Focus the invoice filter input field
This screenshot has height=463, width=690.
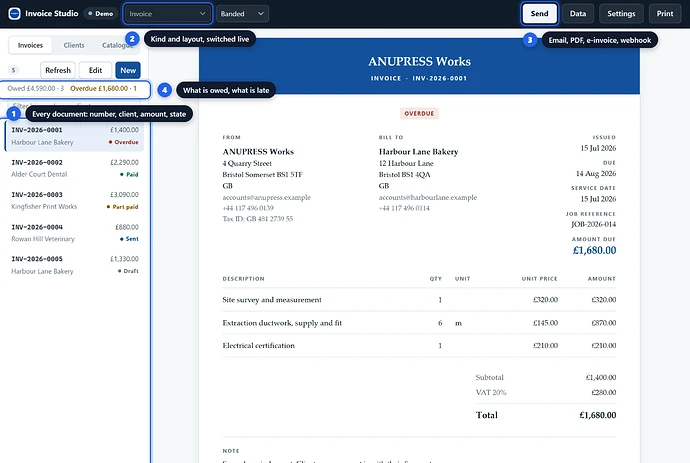click(74, 106)
